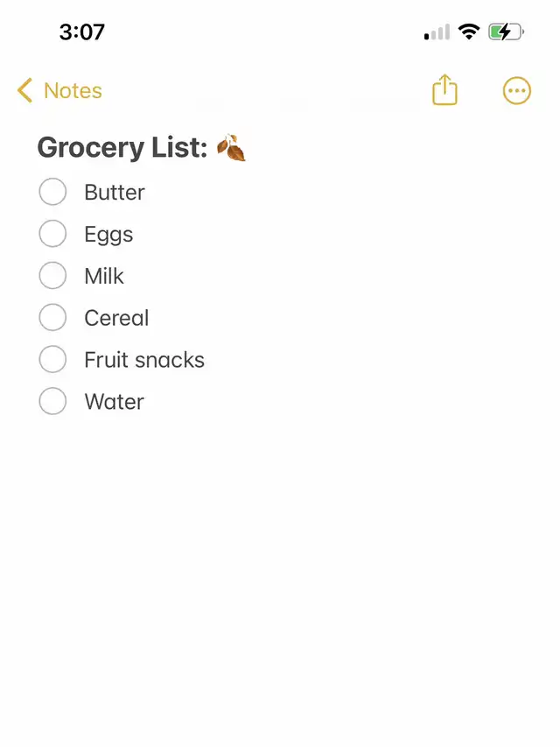This screenshot has width=560, height=747.
Task: Place cursor in Grocery List title
Action: tap(122, 148)
